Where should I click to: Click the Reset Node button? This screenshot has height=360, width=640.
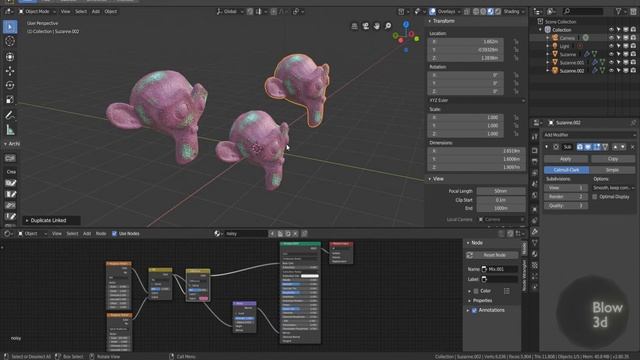[493, 255]
